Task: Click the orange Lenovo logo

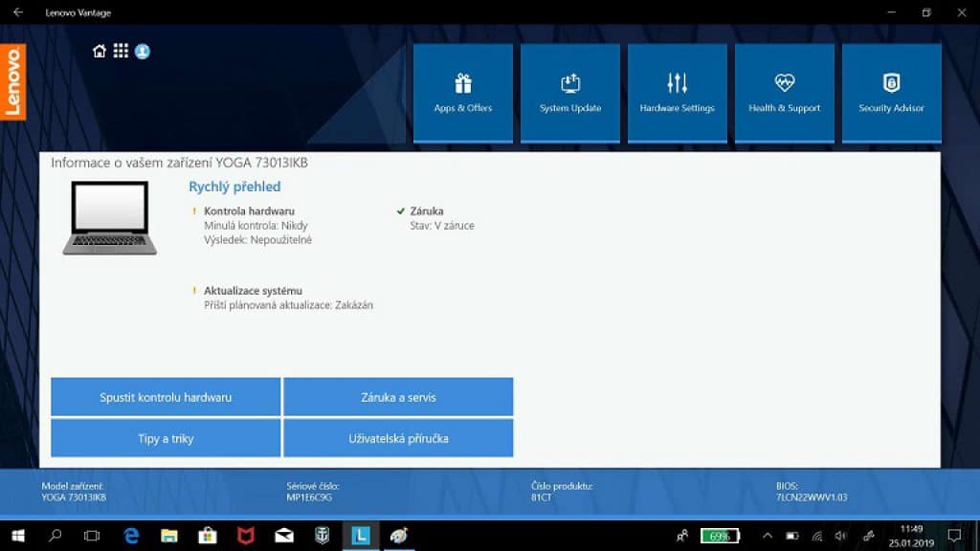Action: tap(13, 82)
